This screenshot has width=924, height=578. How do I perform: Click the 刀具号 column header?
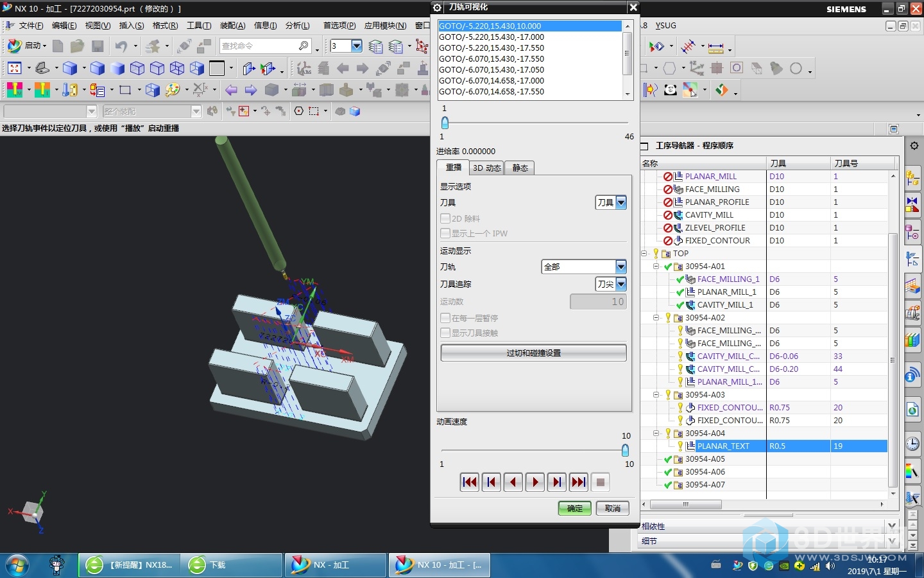862,163
